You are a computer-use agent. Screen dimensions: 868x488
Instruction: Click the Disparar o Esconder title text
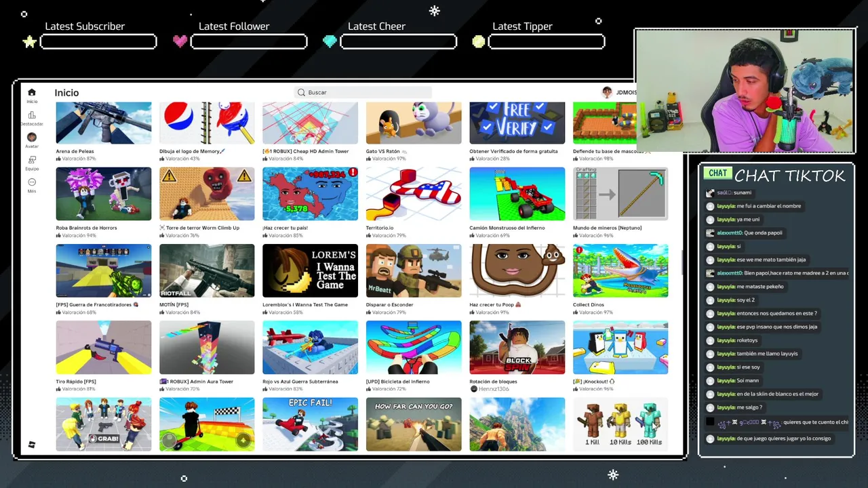pos(389,304)
